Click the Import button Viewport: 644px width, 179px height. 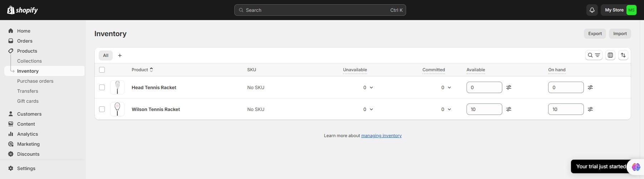pos(620,34)
